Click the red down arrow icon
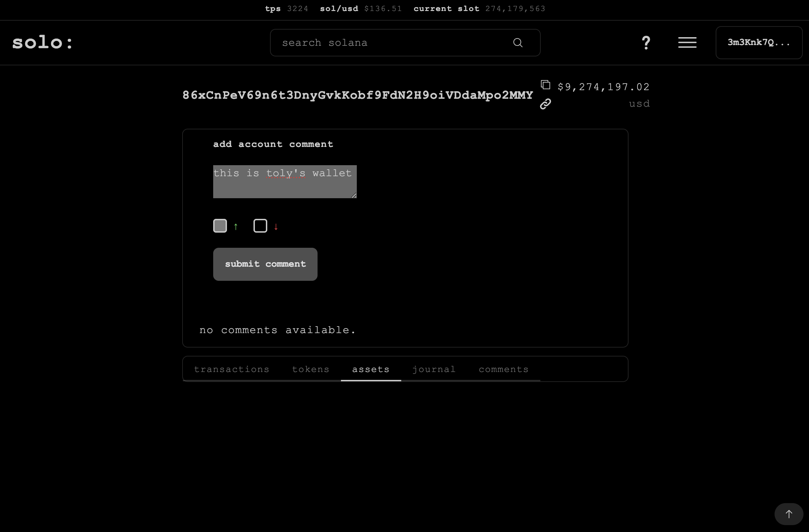The height and width of the screenshot is (532, 809). 276,226
